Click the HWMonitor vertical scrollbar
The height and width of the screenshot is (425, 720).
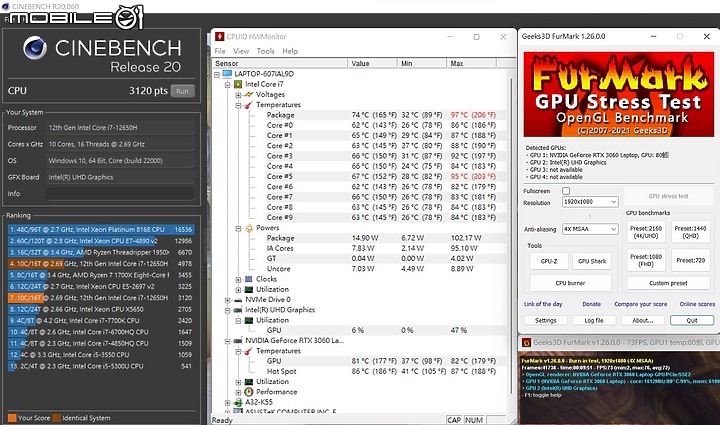coord(511,236)
